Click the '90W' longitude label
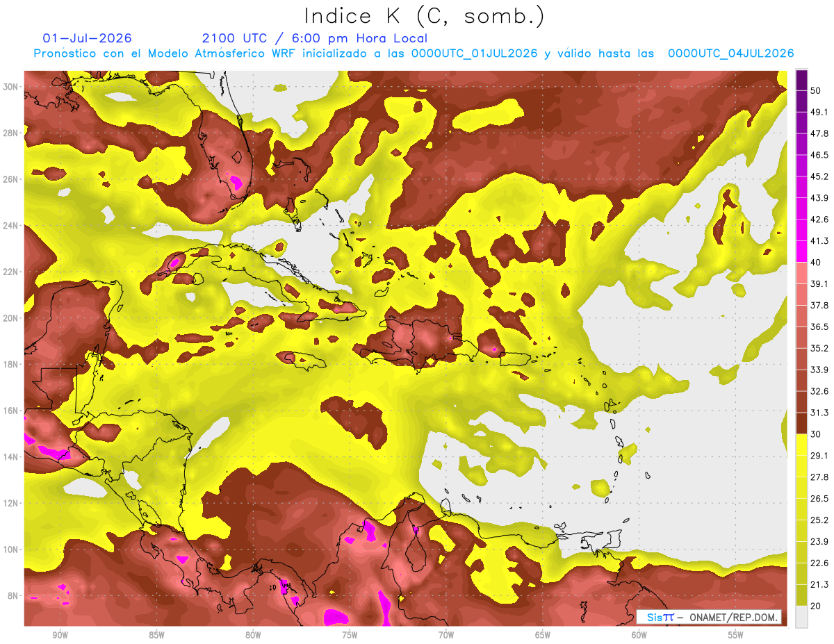 click(x=60, y=635)
